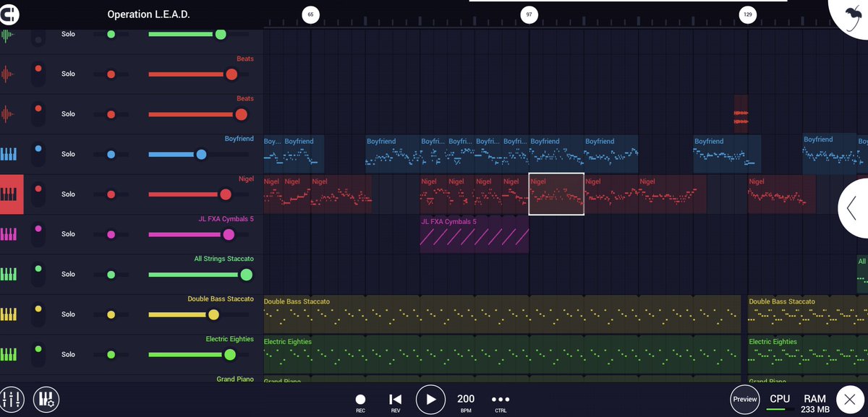Select Electric Eighties instrument icon
This screenshot has height=417, width=868.
pyautogui.click(x=8, y=355)
